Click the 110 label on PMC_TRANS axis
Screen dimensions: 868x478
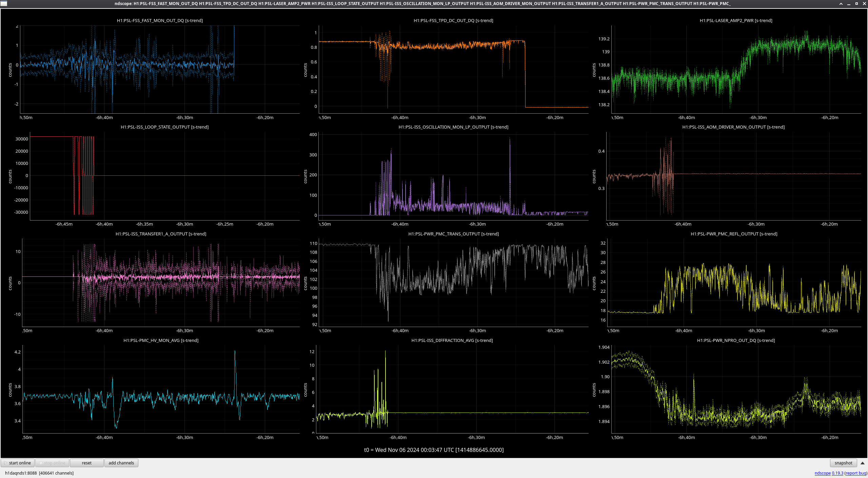313,243
